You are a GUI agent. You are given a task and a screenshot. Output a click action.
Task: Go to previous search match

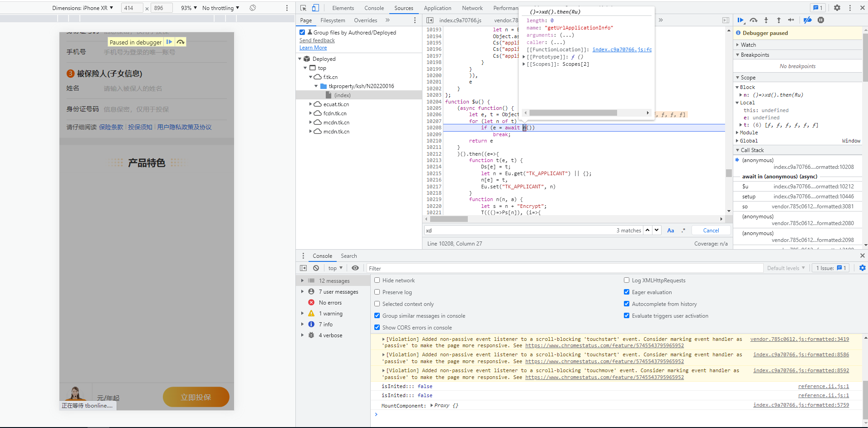point(647,230)
